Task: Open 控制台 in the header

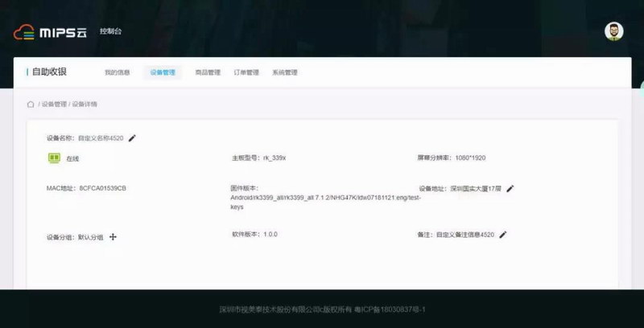Action: (x=110, y=32)
